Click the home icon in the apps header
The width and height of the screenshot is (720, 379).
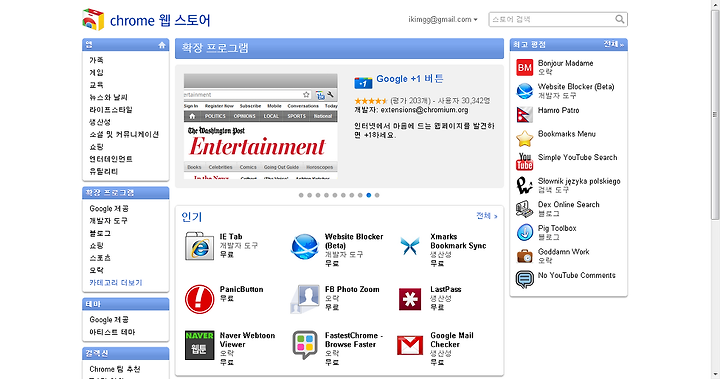point(162,45)
